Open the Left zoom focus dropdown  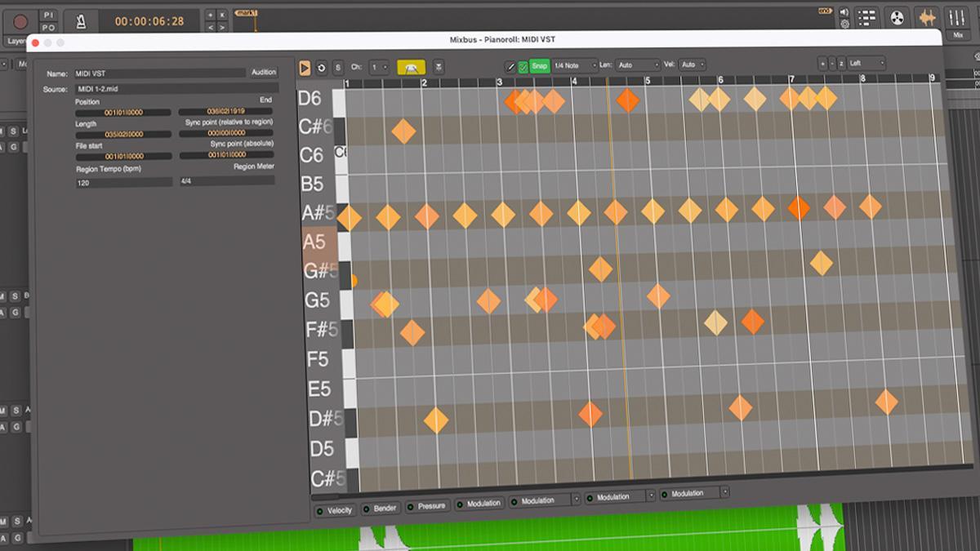point(866,63)
